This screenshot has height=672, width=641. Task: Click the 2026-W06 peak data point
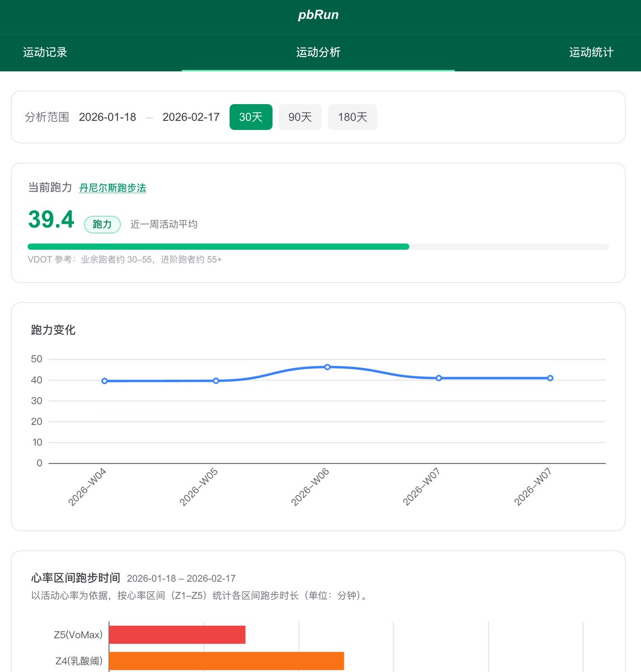tap(327, 367)
